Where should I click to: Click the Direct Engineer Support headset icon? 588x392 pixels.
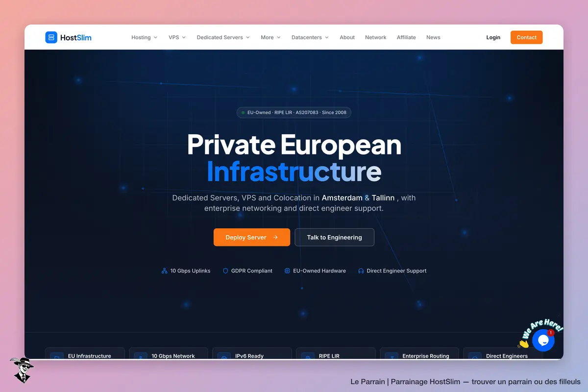pos(361,270)
